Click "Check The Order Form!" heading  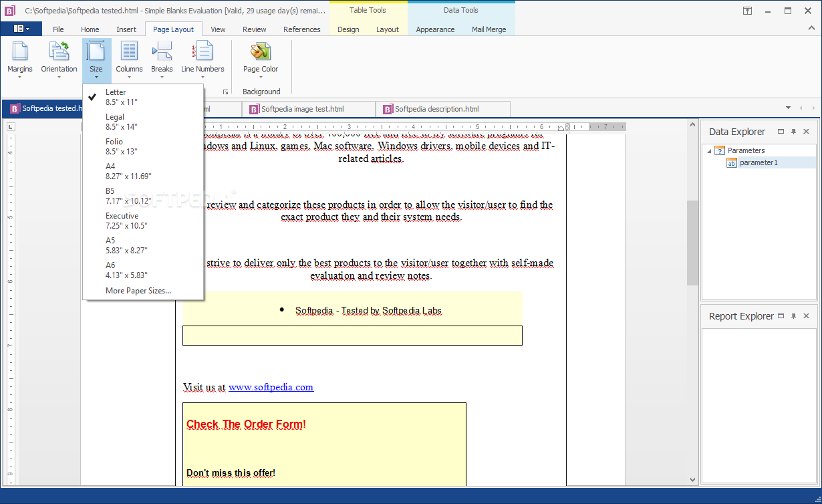click(x=247, y=424)
